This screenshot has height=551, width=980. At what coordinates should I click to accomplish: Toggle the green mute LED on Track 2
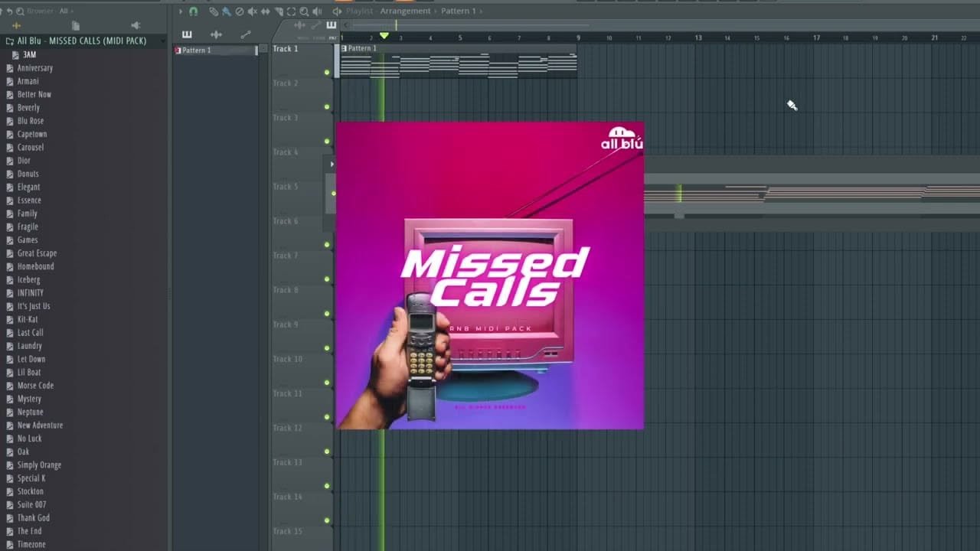pos(327,72)
